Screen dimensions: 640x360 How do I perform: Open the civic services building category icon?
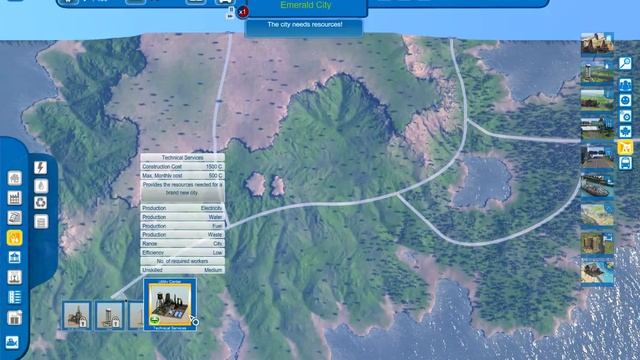(15, 258)
